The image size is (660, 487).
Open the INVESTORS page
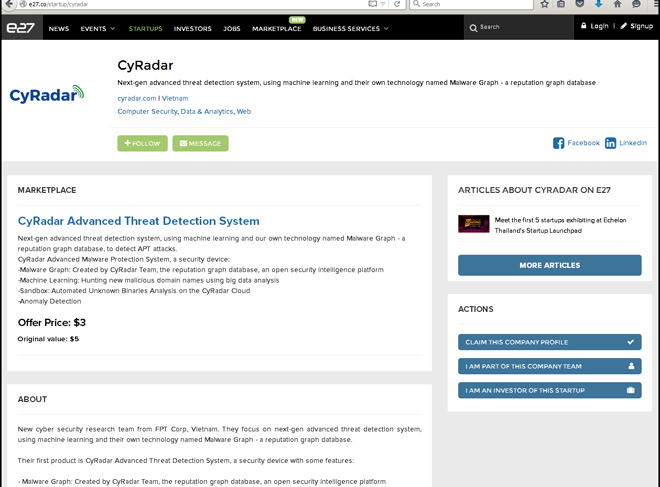[192, 29]
